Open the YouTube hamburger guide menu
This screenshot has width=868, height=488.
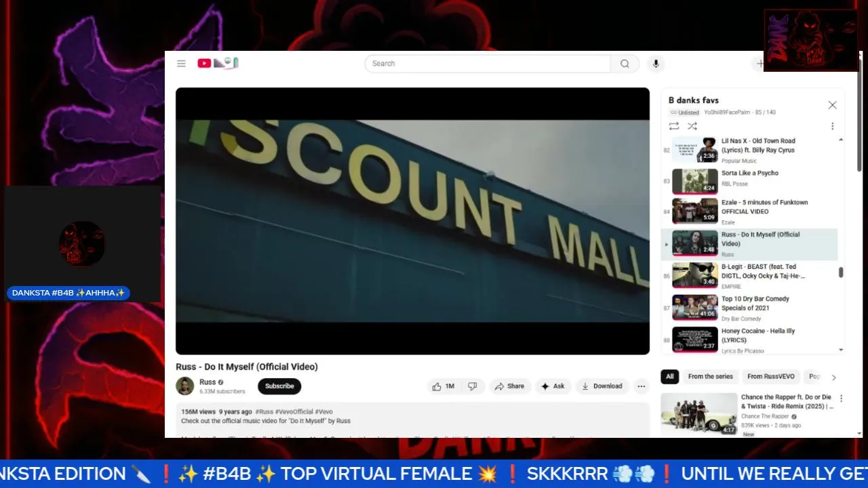coord(181,64)
